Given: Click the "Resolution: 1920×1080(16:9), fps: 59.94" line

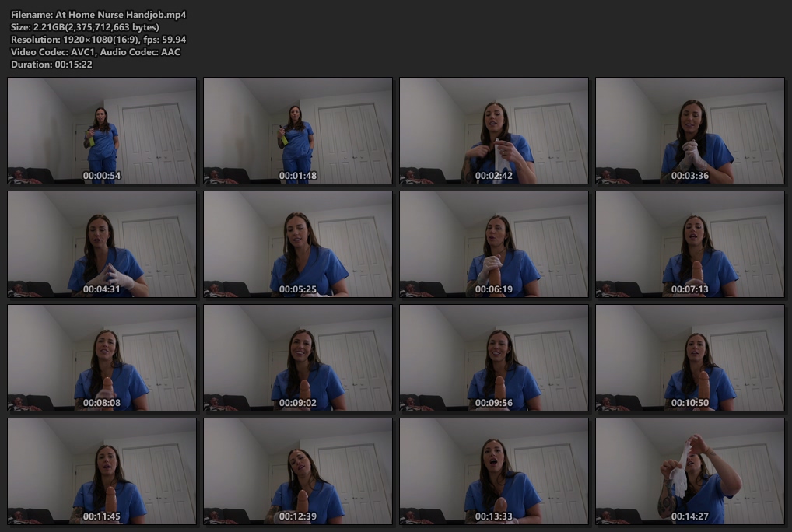Looking at the screenshot, I should pos(99,40).
